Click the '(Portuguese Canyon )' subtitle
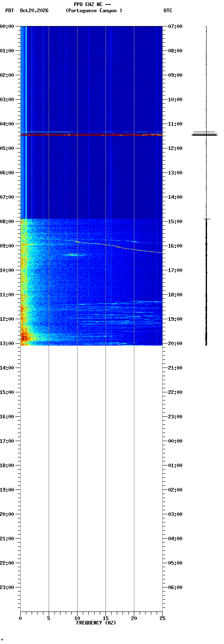 (94, 11)
